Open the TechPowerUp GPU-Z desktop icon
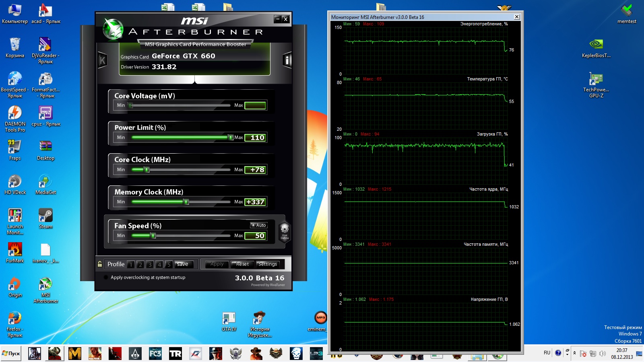Screen dimensions: 644x362 (x=596, y=80)
